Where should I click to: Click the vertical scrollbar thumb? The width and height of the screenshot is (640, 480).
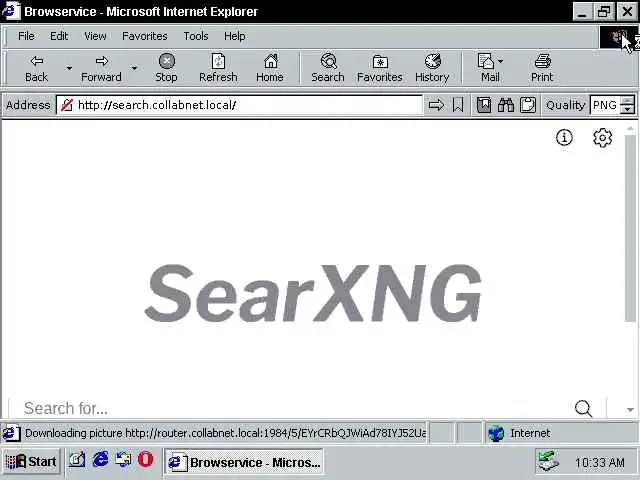click(x=630, y=228)
